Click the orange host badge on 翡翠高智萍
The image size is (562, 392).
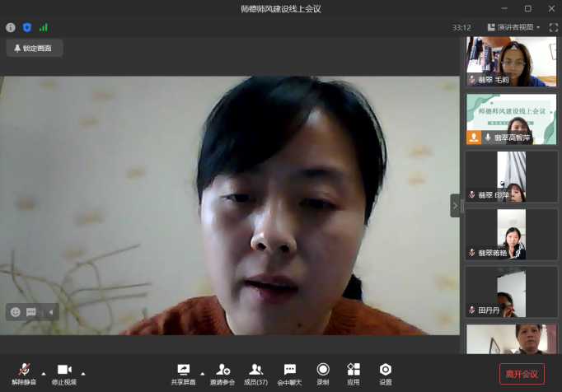click(x=474, y=138)
